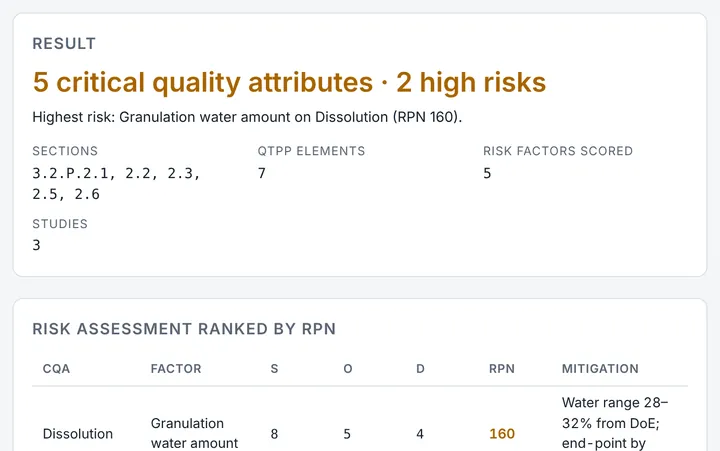Select the '5 critical quality attributes · 2 high risks' headline
The height and width of the screenshot is (451, 720).
289,83
